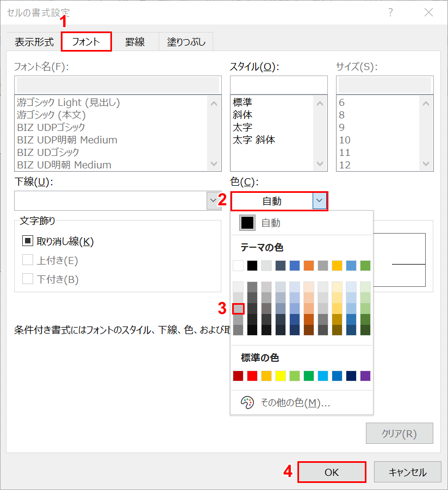Open その他の色 palette option

[x=302, y=403]
